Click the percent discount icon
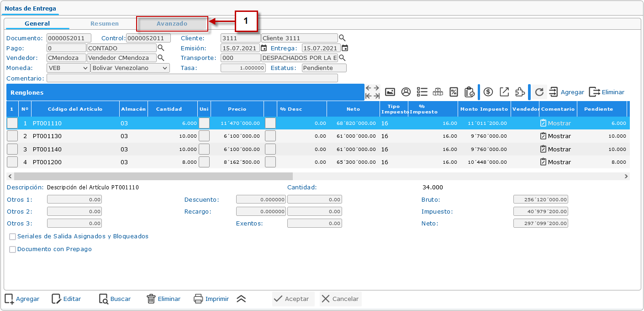Screen dimensions: 644x311 (x=454, y=92)
